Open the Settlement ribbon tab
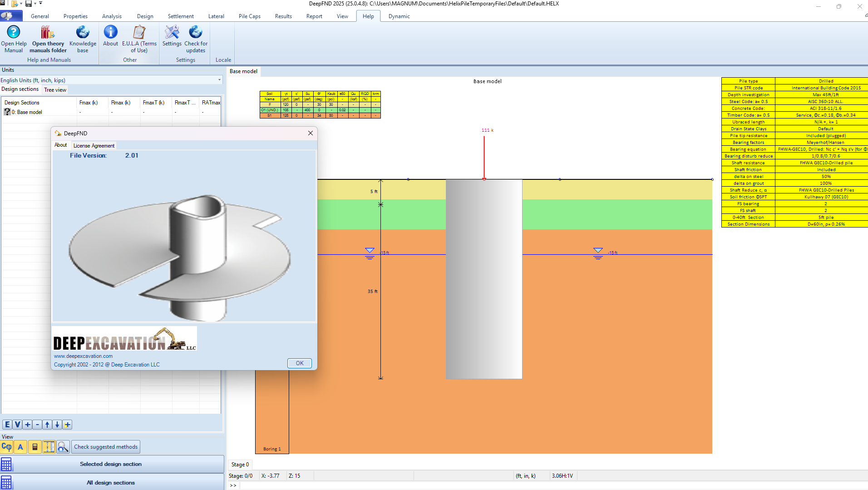868x490 pixels. 181,16
